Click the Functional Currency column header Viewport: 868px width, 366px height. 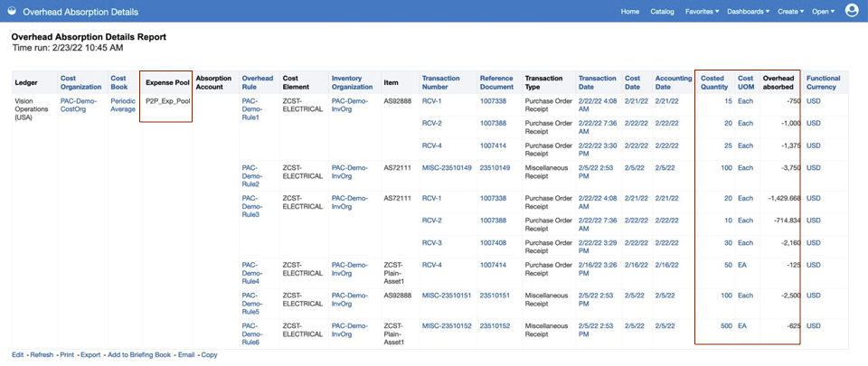point(823,82)
